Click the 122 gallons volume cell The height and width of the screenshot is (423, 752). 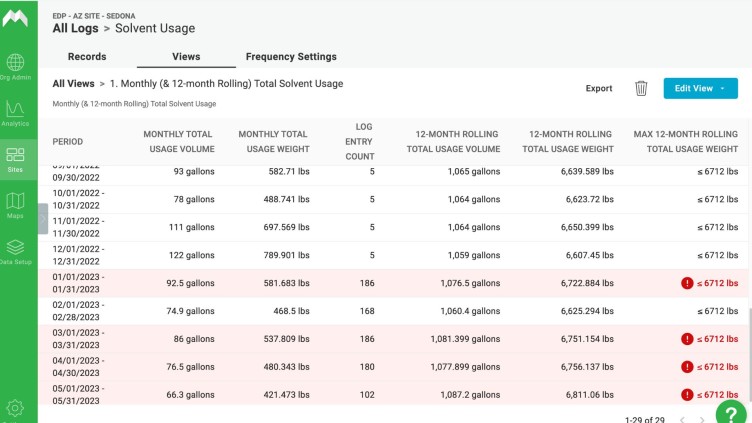[191, 255]
